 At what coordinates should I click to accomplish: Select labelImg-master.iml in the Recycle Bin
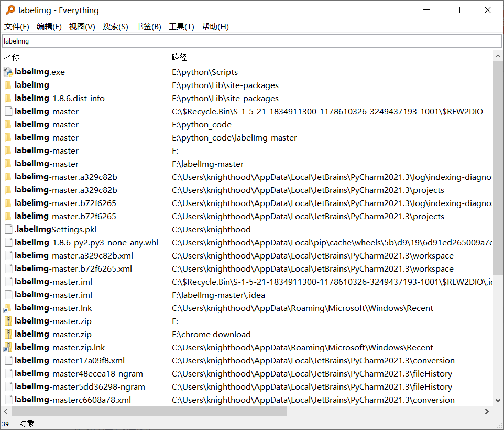(x=53, y=282)
